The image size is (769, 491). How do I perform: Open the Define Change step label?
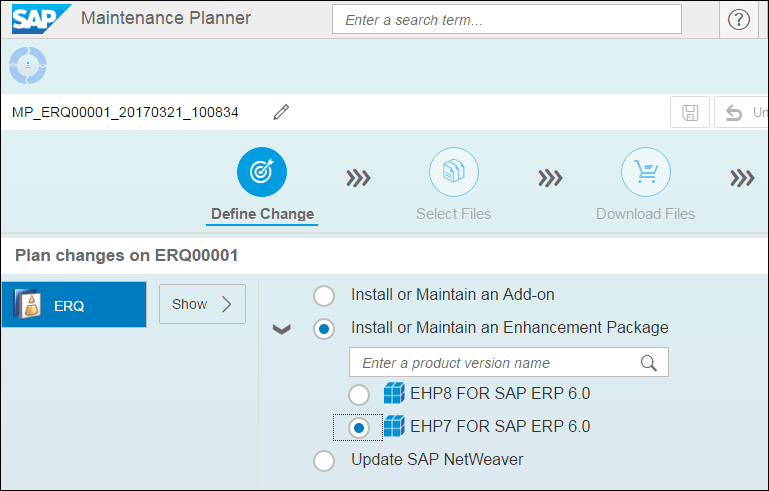pos(262,214)
